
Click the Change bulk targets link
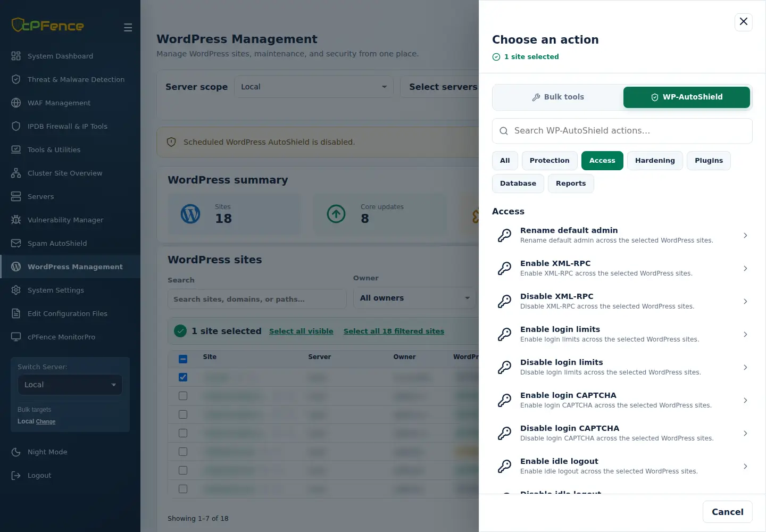[46, 422]
